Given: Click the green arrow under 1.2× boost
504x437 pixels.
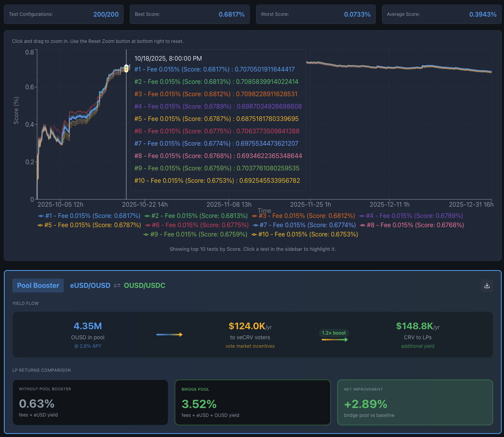Looking at the screenshot, I should pyautogui.click(x=335, y=340).
